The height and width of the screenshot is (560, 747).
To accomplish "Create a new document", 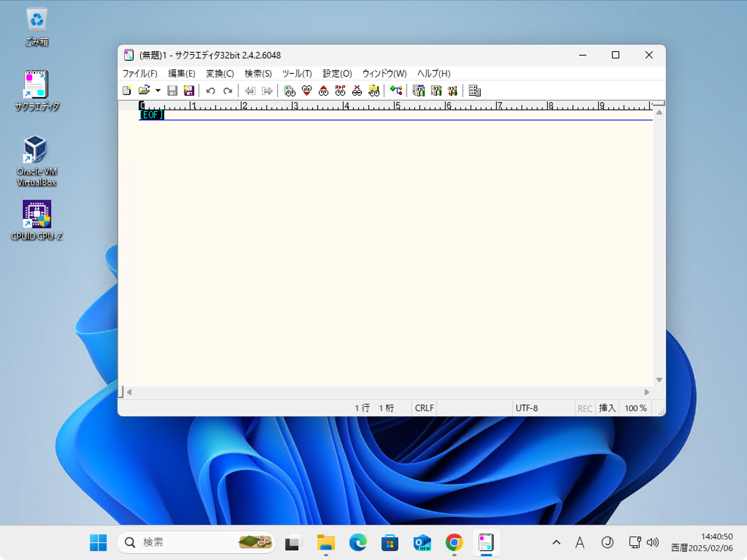I will tap(127, 90).
